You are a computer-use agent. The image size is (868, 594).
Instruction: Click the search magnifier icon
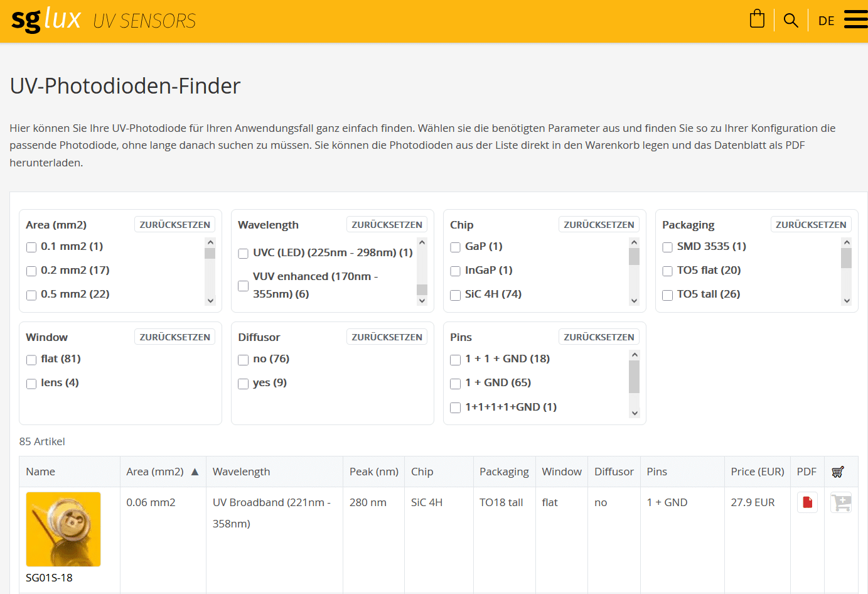point(791,21)
